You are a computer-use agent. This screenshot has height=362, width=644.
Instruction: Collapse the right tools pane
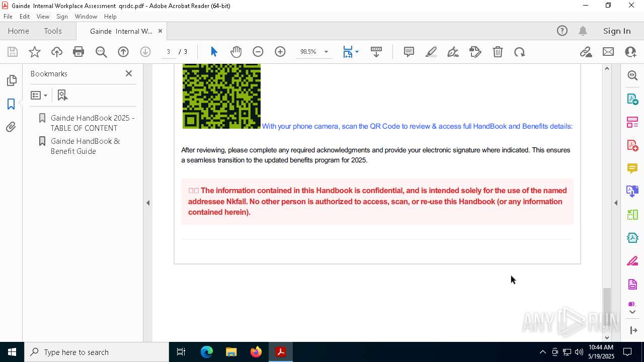coord(616,203)
